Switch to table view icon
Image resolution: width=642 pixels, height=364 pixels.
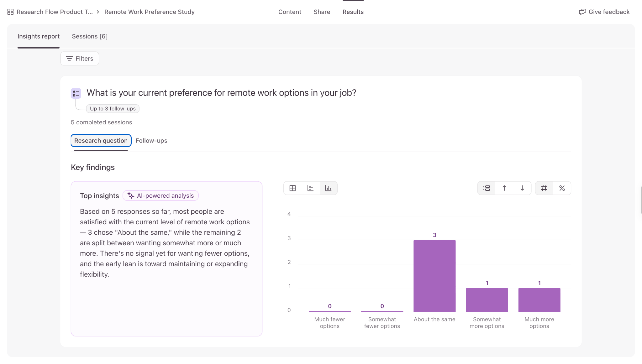[292, 188]
